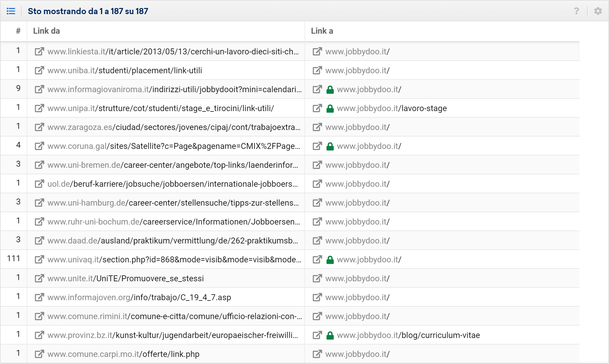Open external link icon for daad.de source
609x364 pixels.
39,240
